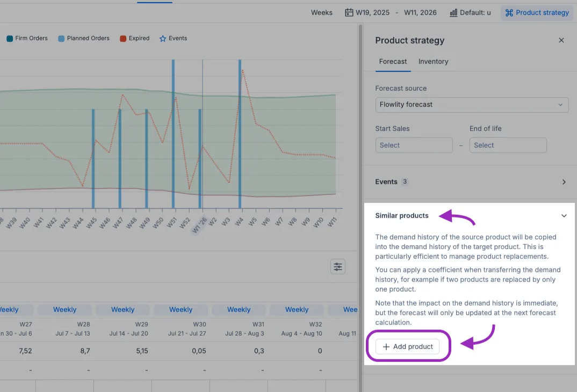Click the plus Add product button
This screenshot has width=577, height=392.
[407, 347]
